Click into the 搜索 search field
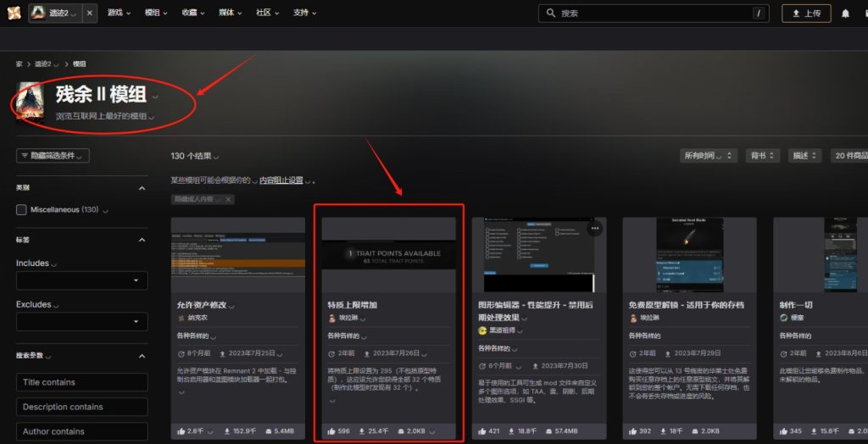 point(654,14)
